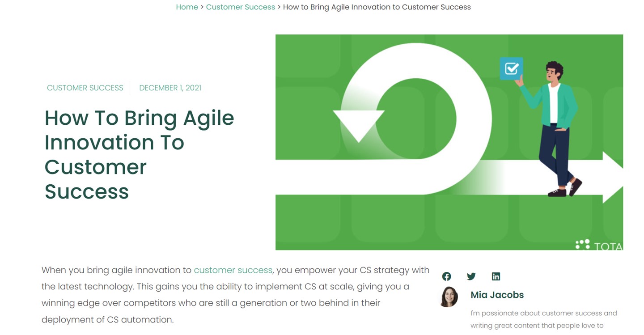644x335 pixels.
Task: Share the article on Twitter
Action: [471, 276]
